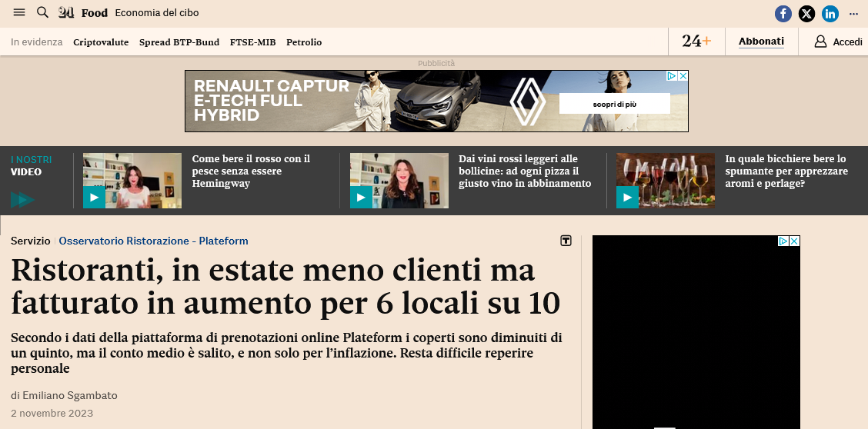Viewport: 868px width, 429px height.
Task: Click the search magnifier icon
Action: 43,13
